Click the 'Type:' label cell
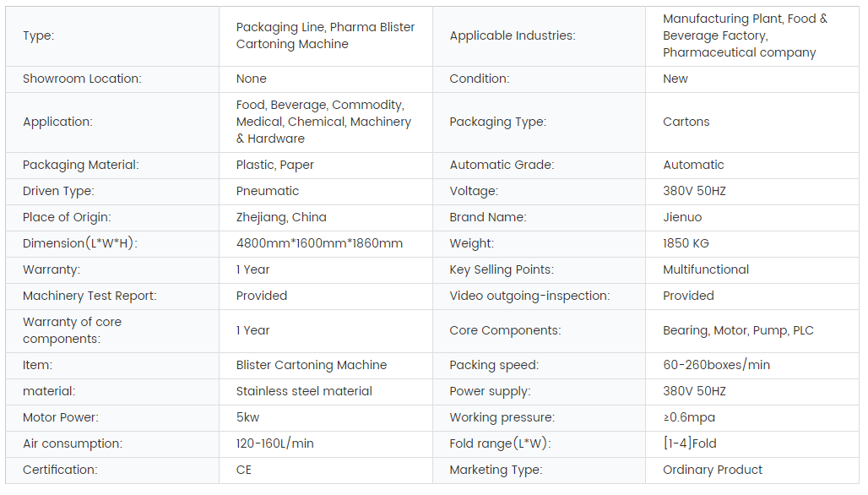The image size is (868, 495). tap(38, 36)
